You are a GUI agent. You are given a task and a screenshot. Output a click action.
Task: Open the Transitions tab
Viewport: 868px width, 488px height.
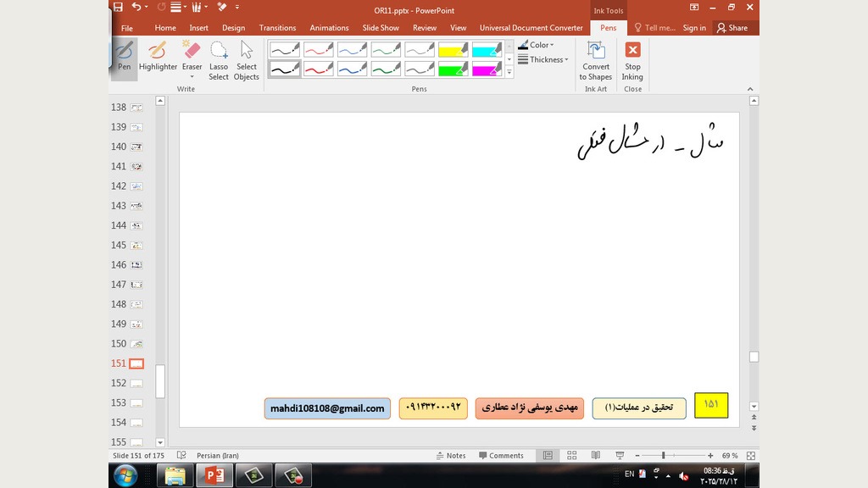277,28
